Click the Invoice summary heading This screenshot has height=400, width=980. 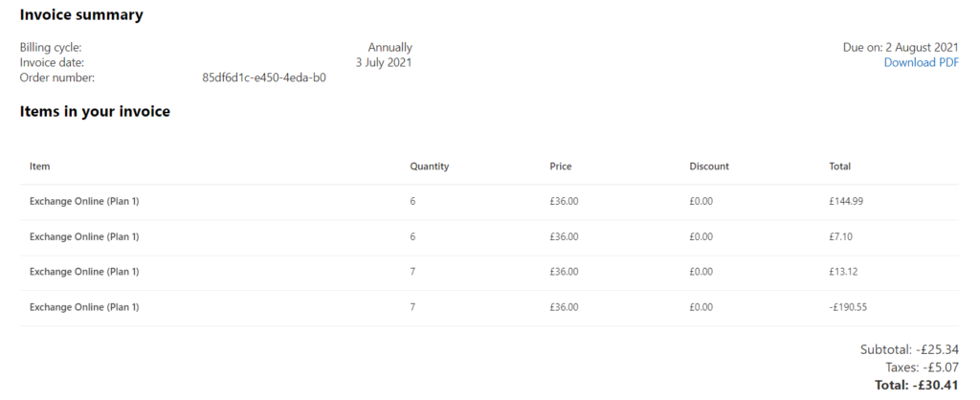(81, 15)
